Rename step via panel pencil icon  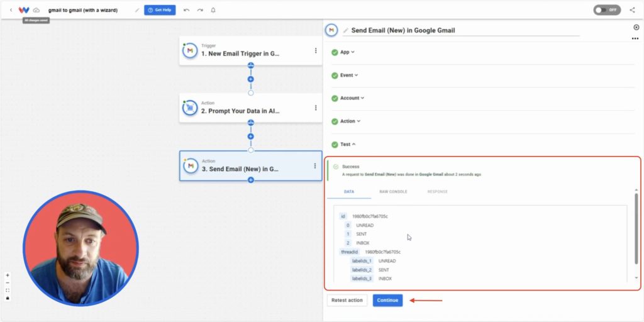pyautogui.click(x=346, y=30)
